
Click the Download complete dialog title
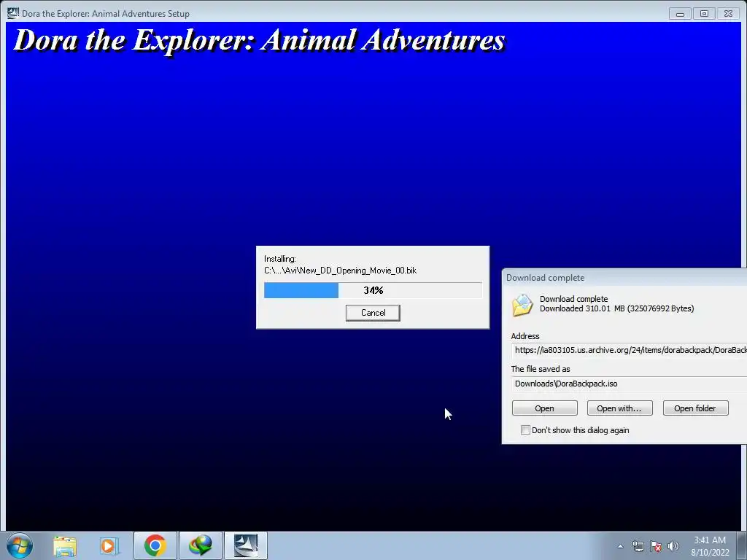pos(545,278)
